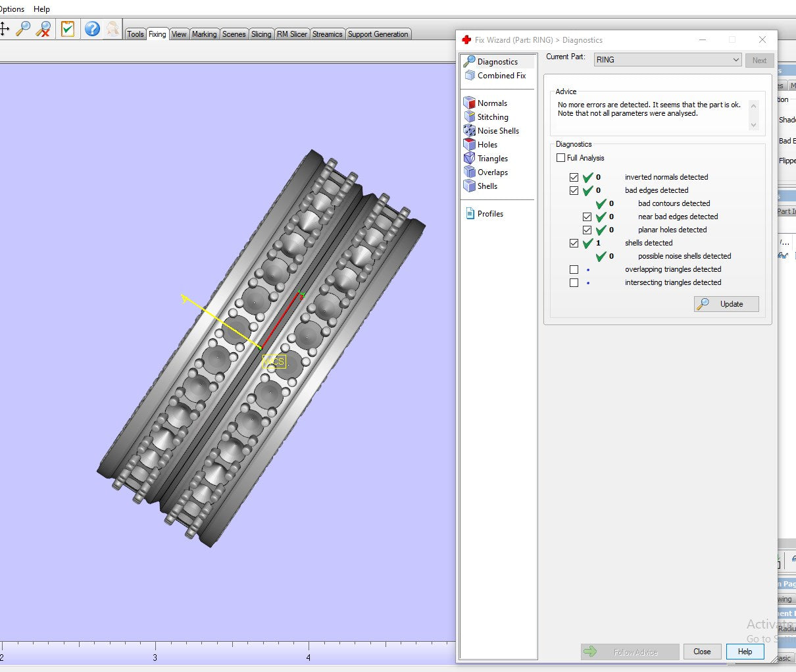Check overlapping triangles detected checkbox

(x=574, y=269)
